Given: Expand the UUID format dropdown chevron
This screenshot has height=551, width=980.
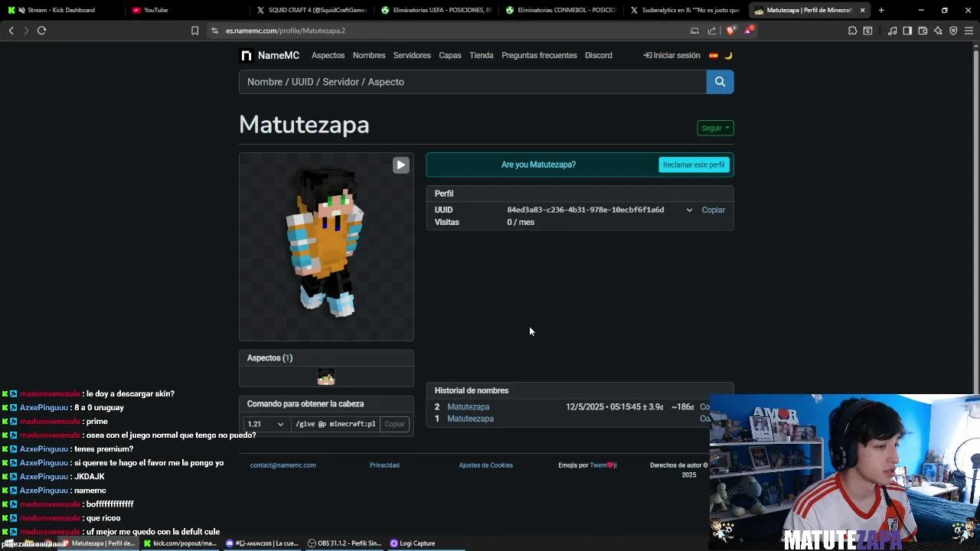Looking at the screenshot, I should [689, 210].
